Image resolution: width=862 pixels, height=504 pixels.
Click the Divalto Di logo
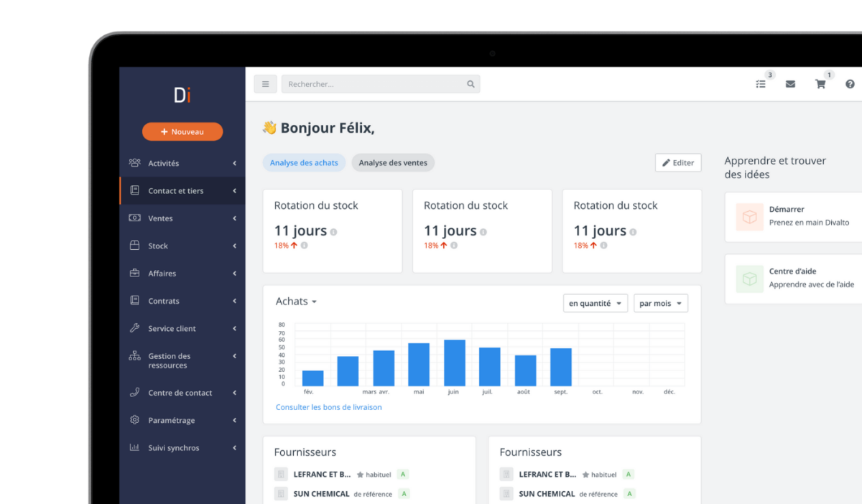click(x=182, y=95)
